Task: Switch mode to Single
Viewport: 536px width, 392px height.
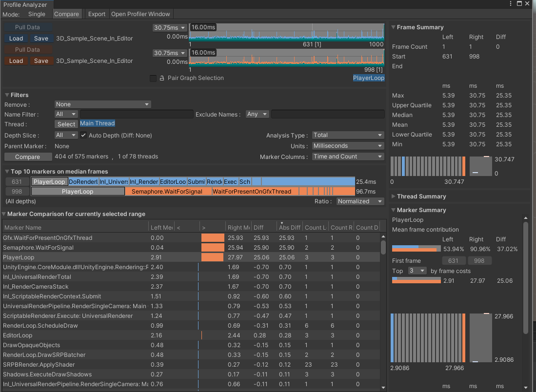Action: [x=37, y=14]
